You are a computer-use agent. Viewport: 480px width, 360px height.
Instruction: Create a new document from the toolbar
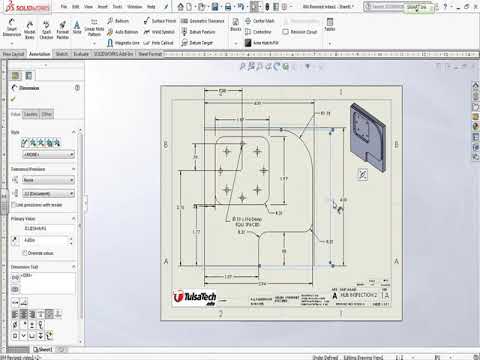pos(188,6)
